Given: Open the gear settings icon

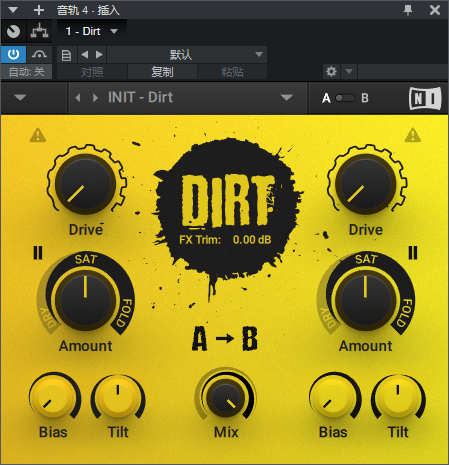Looking at the screenshot, I should (331, 72).
